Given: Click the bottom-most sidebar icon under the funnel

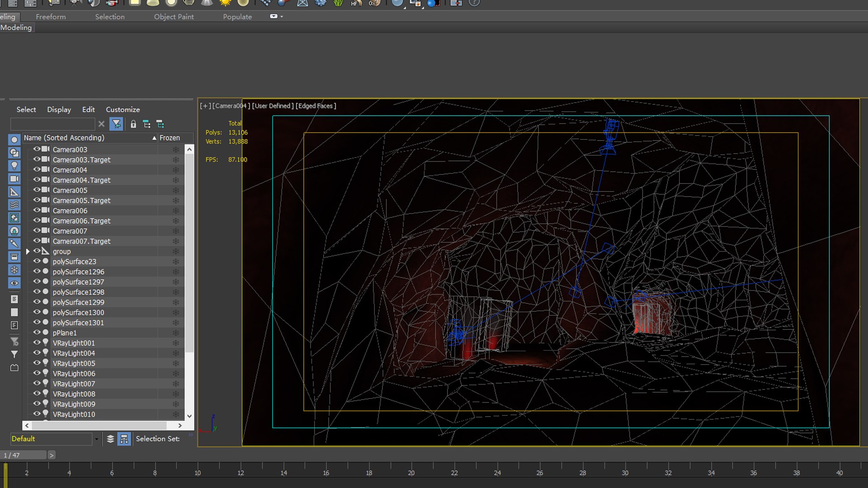Looking at the screenshot, I should point(14,368).
